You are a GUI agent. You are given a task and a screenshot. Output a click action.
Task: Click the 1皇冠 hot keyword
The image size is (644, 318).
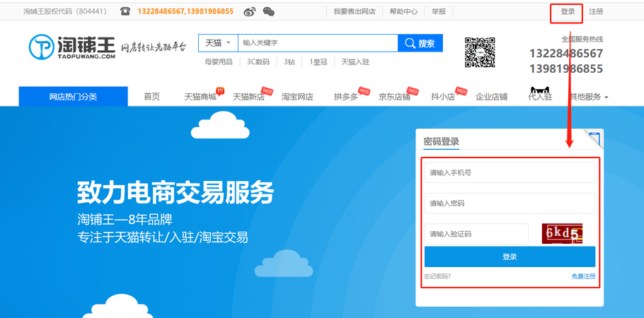tap(318, 62)
